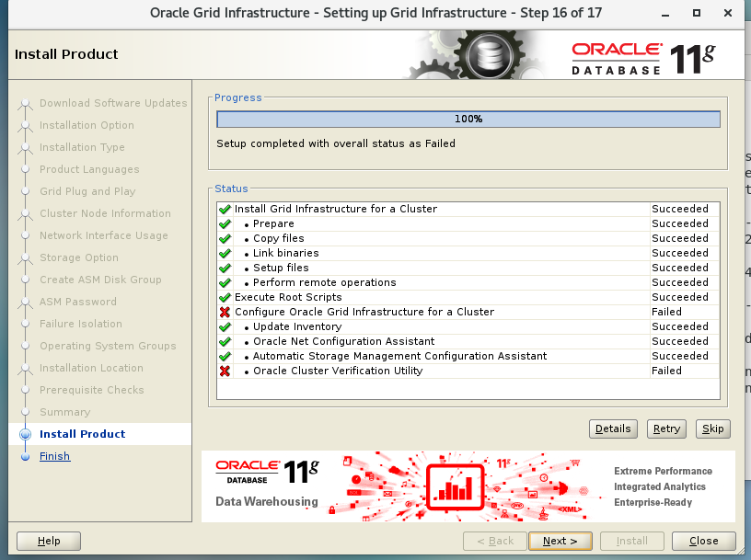Click Succeeded status of Execute Root Scripts

(679, 297)
